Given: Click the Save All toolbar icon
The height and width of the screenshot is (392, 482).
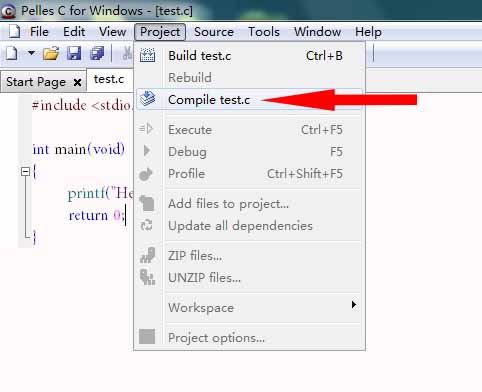Looking at the screenshot, I should point(97,53).
